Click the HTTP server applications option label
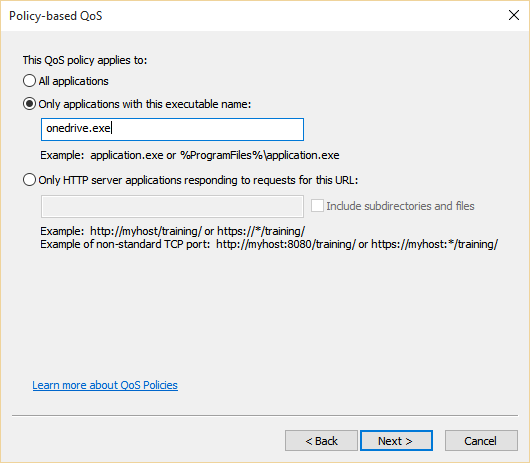530x463 pixels. pos(198,180)
